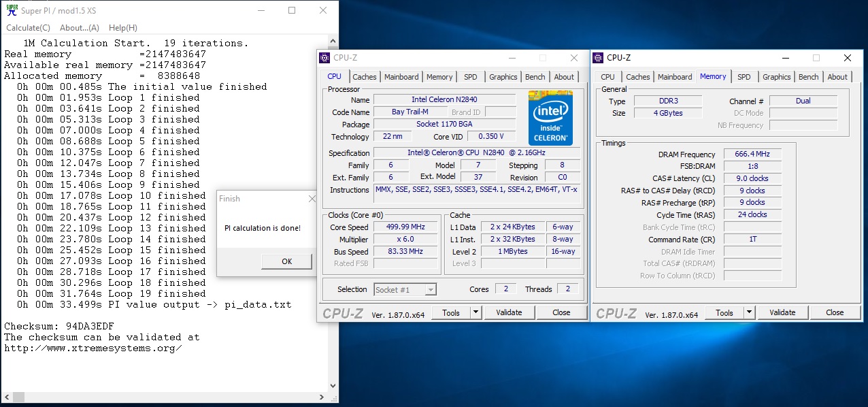This screenshot has width=868, height=407.
Task: Click the Channel # Dual value
Action: pyautogui.click(x=803, y=101)
